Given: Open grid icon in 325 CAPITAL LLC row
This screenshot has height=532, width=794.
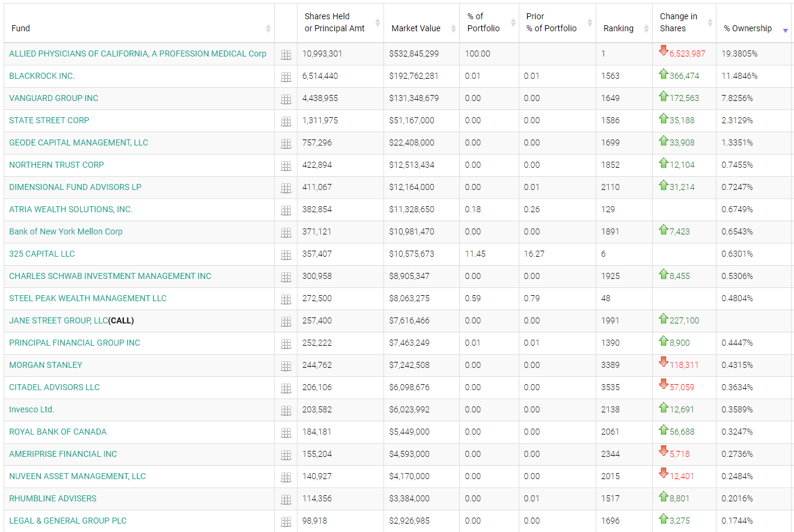Looking at the screenshot, I should 286,255.
